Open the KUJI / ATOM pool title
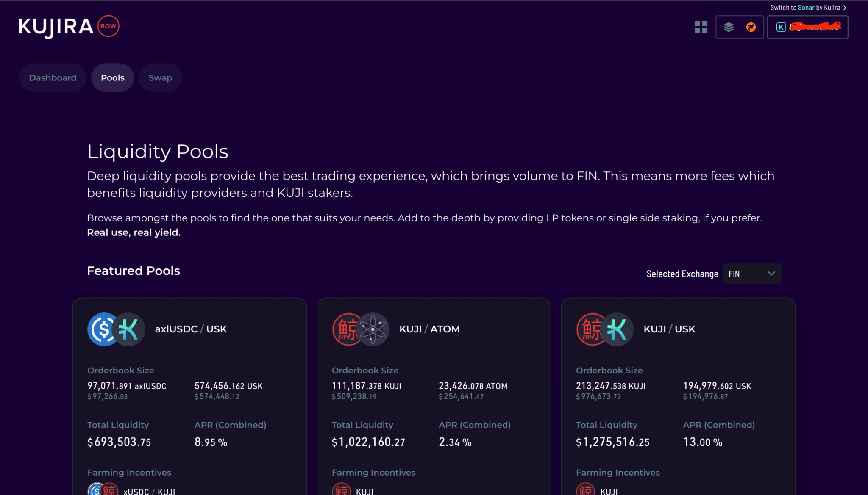This screenshot has height=495, width=868. point(429,329)
